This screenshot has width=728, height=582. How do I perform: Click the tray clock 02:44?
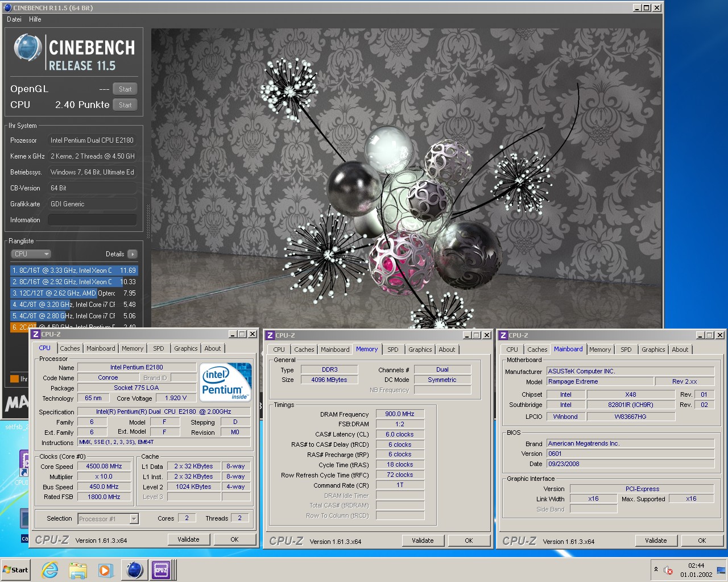point(696,566)
